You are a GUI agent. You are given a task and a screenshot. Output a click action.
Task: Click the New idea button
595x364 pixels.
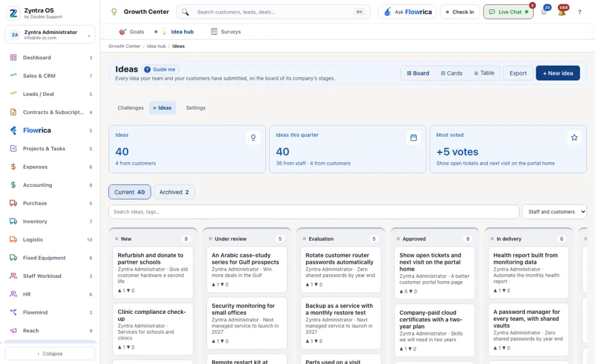click(x=558, y=73)
